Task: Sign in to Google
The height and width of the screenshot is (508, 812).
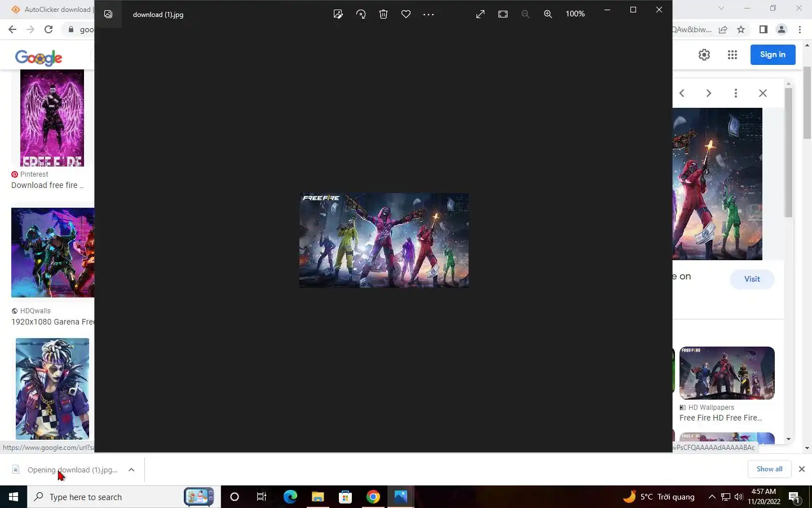Action: click(773, 55)
